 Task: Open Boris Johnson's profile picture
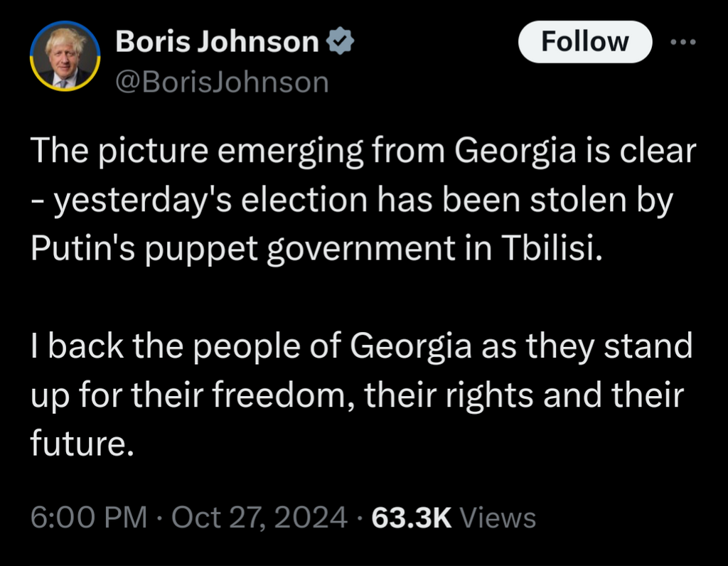[x=65, y=57]
